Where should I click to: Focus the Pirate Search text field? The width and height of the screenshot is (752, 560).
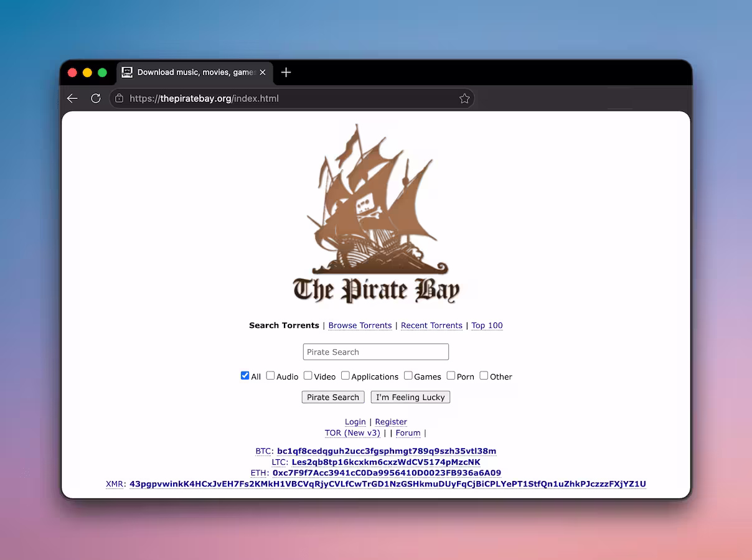click(x=376, y=352)
